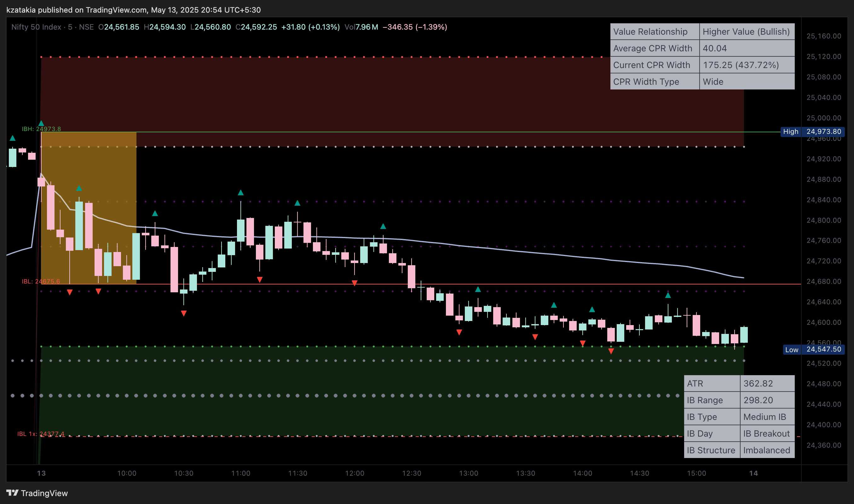Click the IBL 1x: 24377.4 label
The height and width of the screenshot is (504, 854).
click(41, 434)
